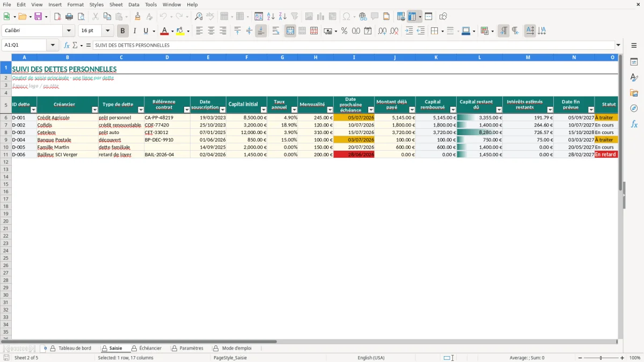Screen dimensions: 644x362
Task: Click the zoom slider handle
Action: click(601, 358)
